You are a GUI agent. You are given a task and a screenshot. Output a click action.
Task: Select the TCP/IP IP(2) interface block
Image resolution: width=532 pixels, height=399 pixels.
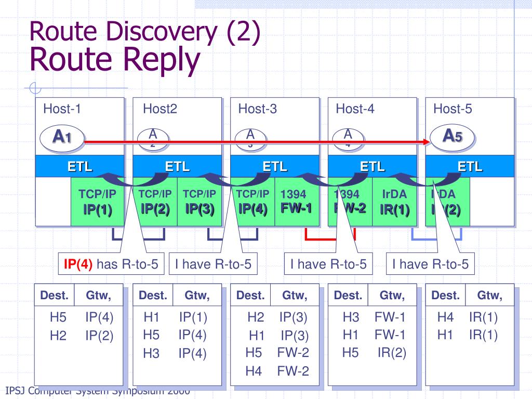coord(155,202)
